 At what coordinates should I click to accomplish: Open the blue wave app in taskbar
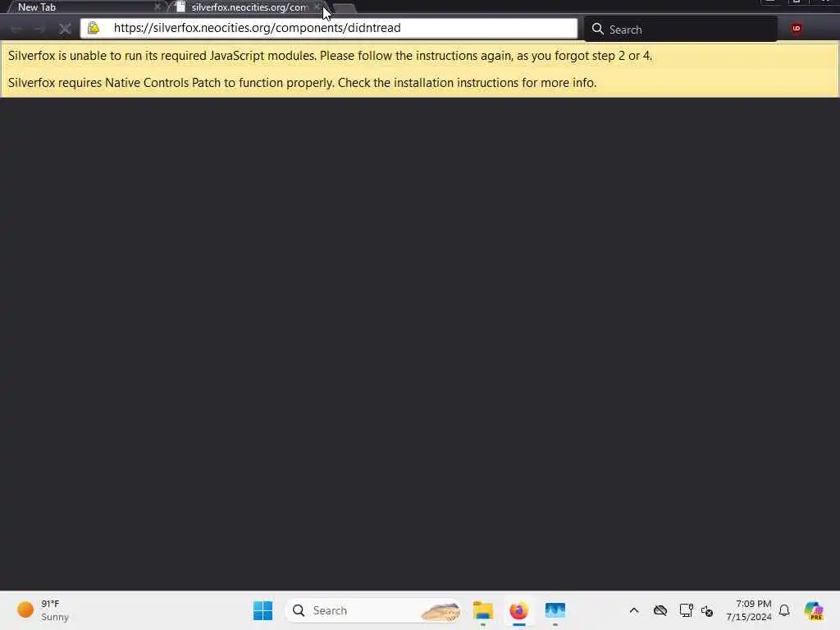[x=555, y=610]
